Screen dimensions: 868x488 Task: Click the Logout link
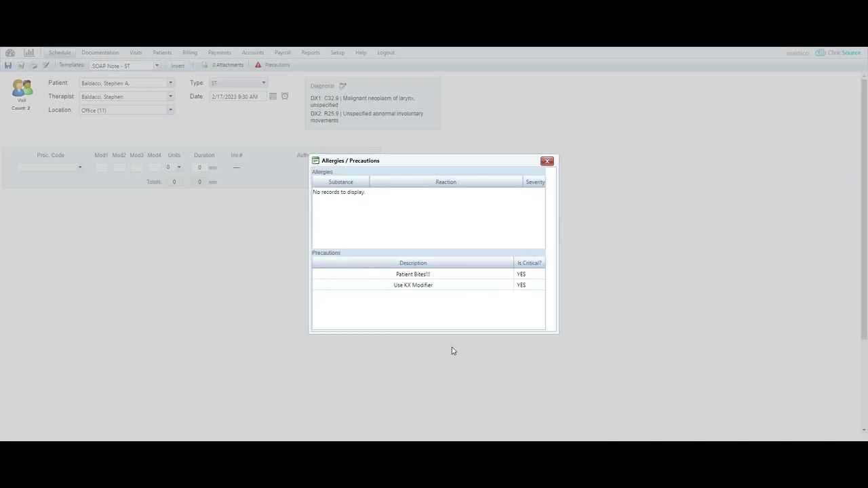pyautogui.click(x=386, y=53)
